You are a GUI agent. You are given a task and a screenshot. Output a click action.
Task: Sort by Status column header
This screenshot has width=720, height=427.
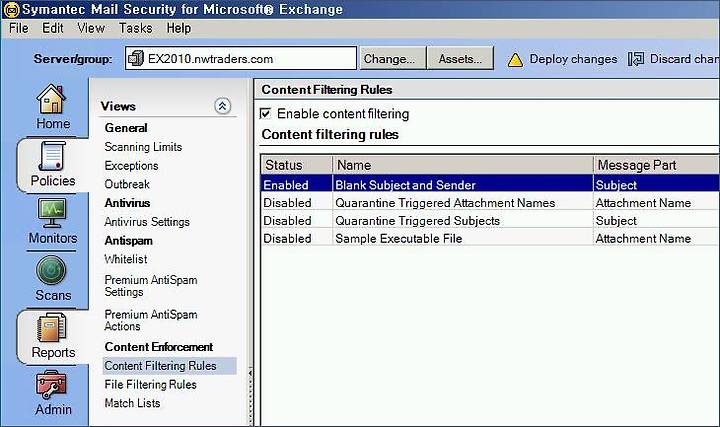pyautogui.click(x=297, y=165)
